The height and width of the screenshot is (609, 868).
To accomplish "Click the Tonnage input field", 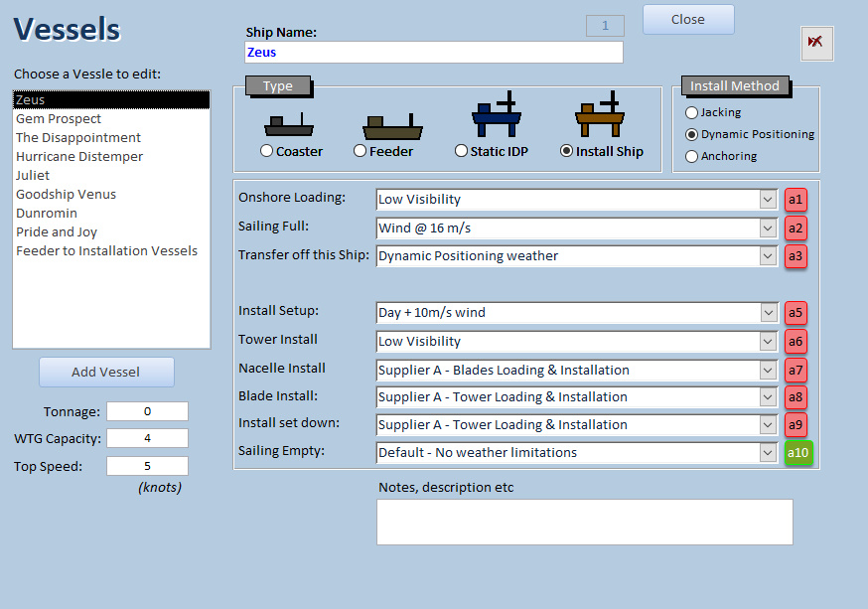I will (147, 411).
